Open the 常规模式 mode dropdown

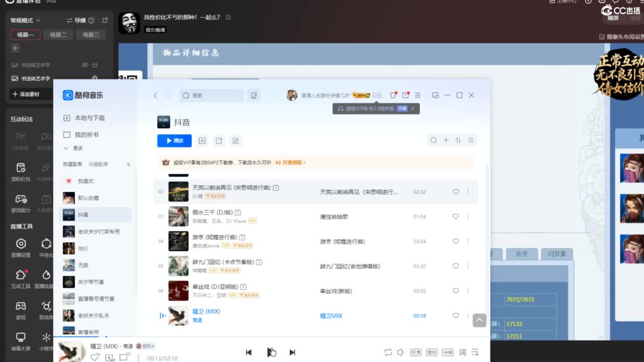[x=26, y=21]
